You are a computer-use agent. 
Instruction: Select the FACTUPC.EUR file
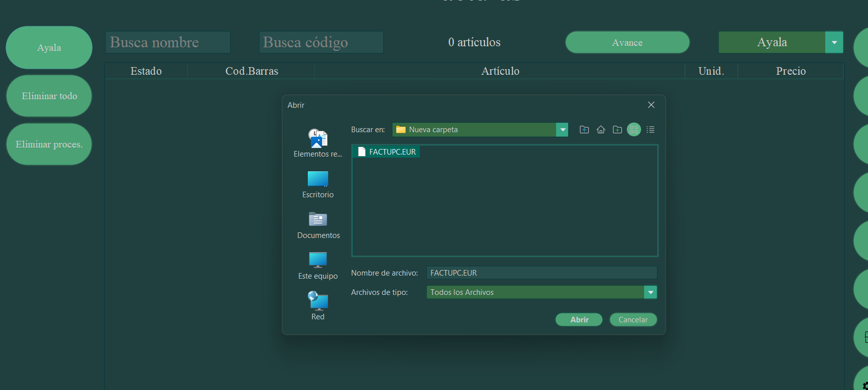click(x=386, y=152)
